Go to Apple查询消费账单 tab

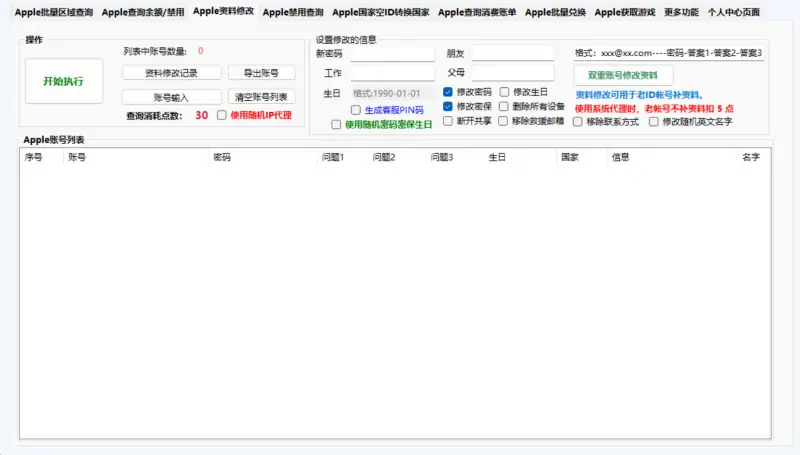(x=477, y=13)
